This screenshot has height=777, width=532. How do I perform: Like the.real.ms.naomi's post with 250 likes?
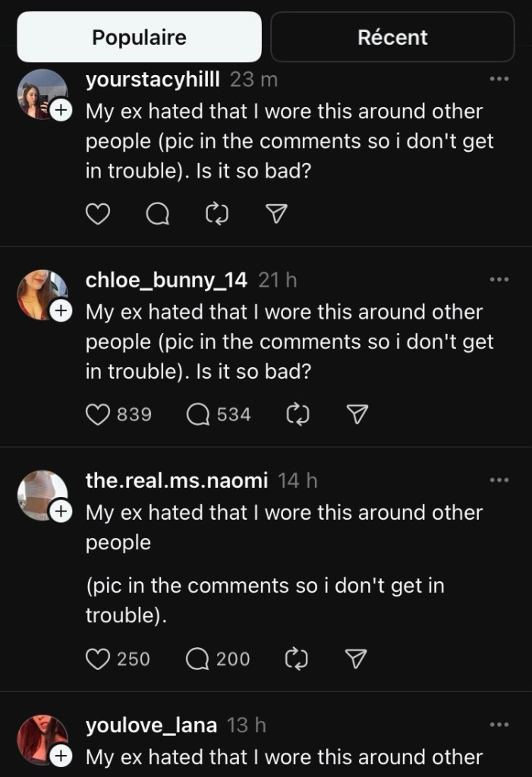pos(98,659)
